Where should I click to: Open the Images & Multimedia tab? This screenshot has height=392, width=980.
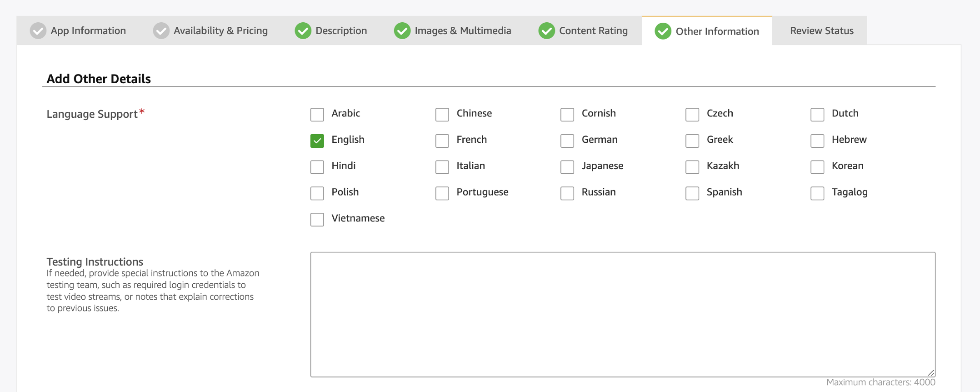point(462,31)
